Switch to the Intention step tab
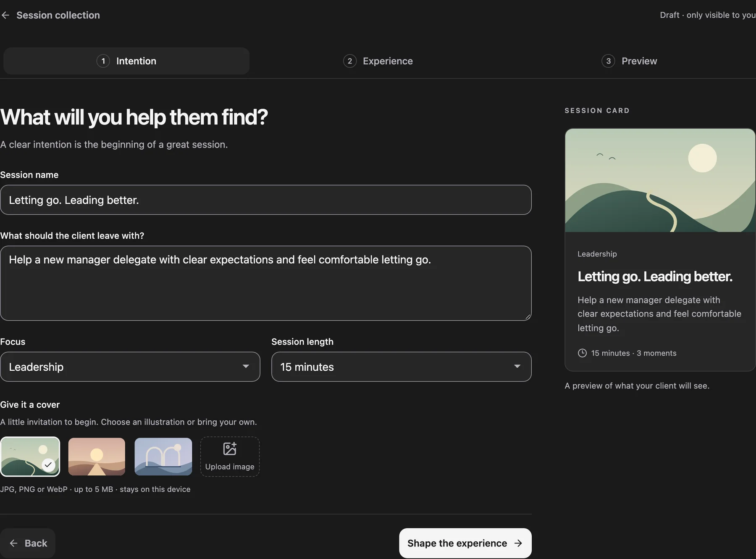 pos(126,61)
